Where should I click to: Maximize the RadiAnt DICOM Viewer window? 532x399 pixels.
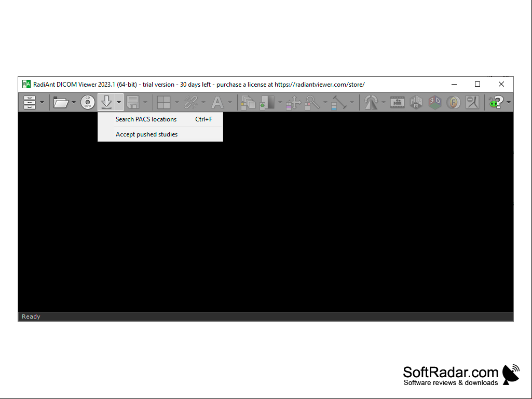pos(478,84)
